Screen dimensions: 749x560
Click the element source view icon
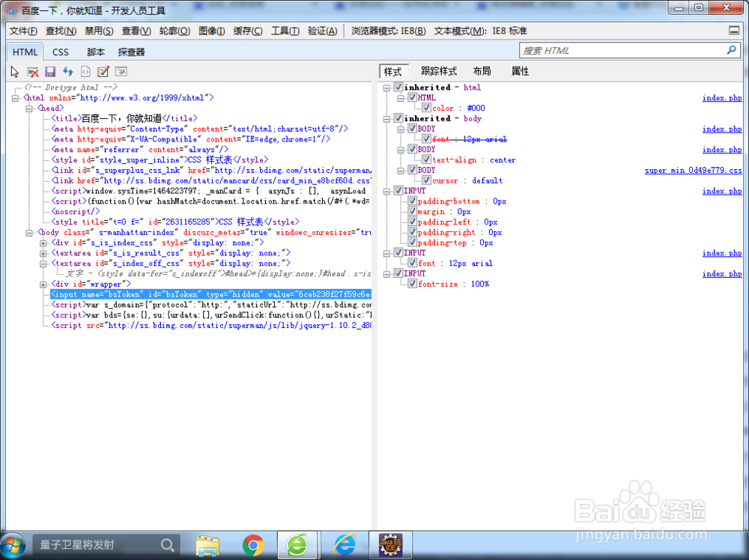[x=85, y=72]
